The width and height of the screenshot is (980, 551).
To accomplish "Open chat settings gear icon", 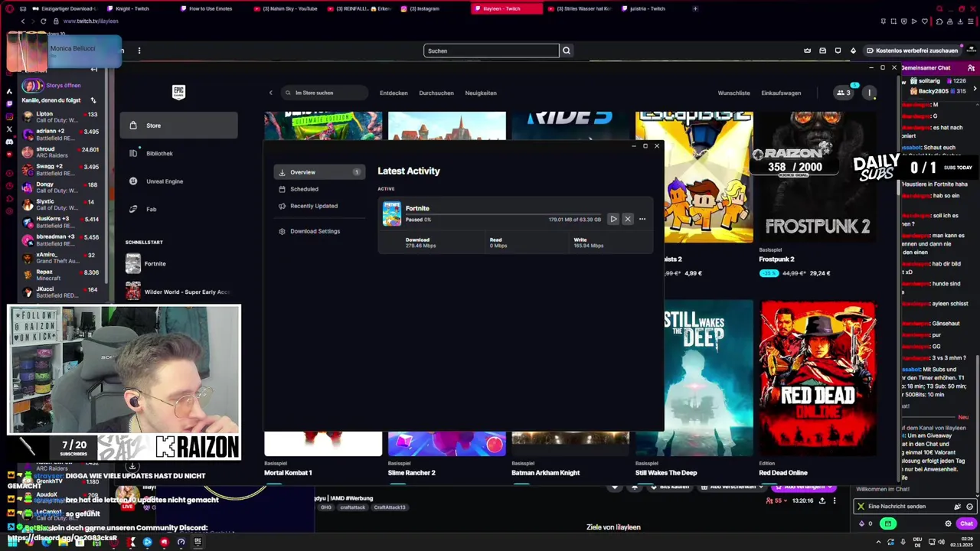I will coord(948,524).
